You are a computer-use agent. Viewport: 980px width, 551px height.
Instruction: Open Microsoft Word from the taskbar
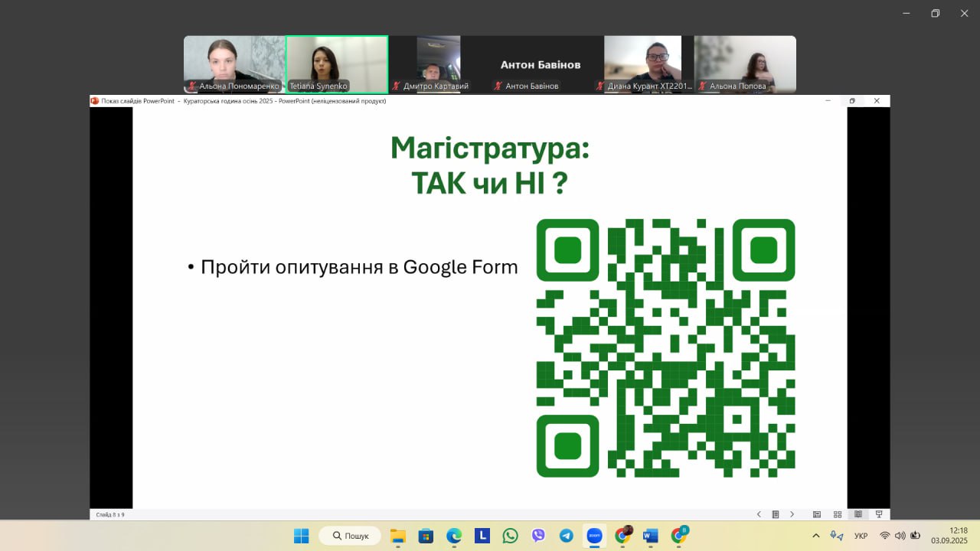(x=651, y=536)
